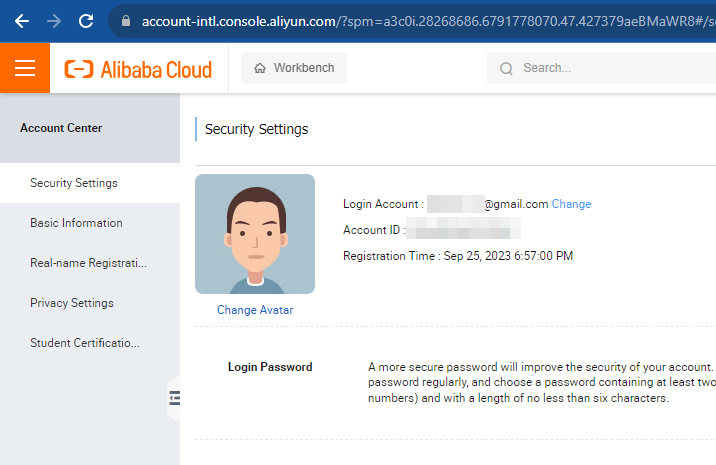Select Security Settings in the sidebar

pos(74,183)
